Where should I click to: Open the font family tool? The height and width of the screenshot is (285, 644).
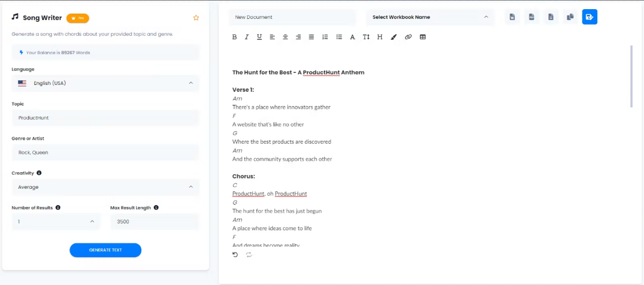pos(352,37)
